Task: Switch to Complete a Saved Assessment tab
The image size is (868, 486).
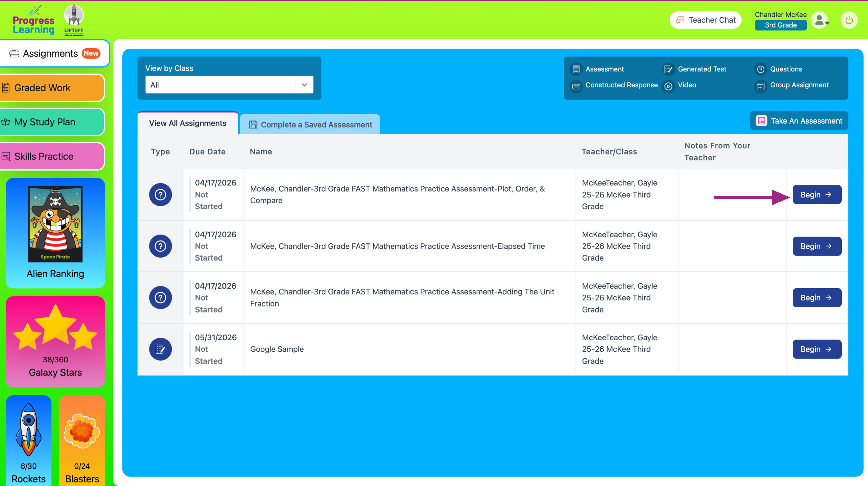Action: click(x=310, y=124)
